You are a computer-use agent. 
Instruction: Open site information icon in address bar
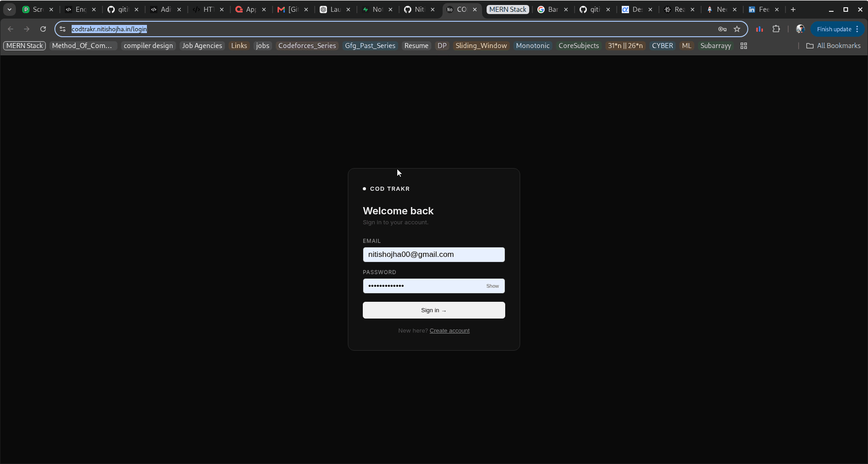pos(63,29)
